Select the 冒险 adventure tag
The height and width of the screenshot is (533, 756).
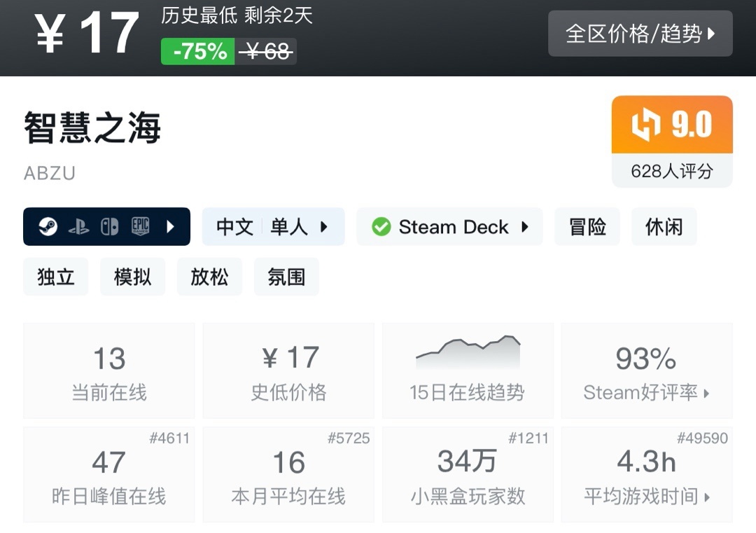click(587, 227)
